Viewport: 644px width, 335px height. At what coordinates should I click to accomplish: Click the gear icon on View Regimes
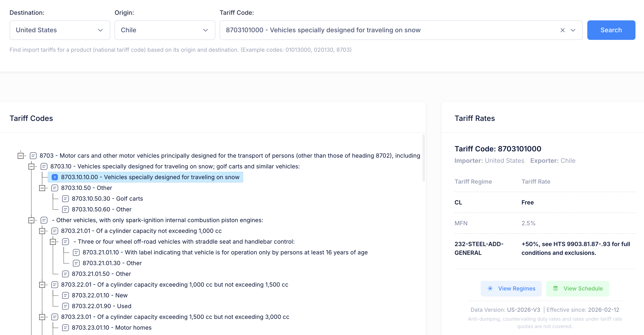tap(490, 289)
